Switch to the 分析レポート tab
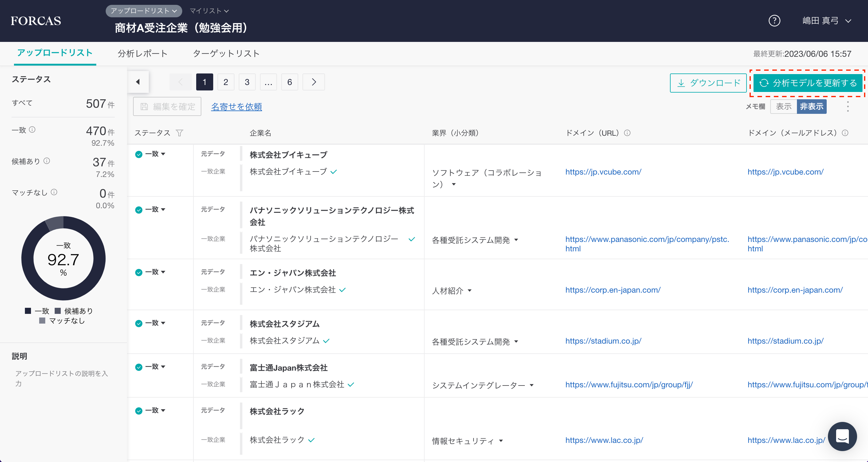This screenshot has width=868, height=462. click(142, 53)
